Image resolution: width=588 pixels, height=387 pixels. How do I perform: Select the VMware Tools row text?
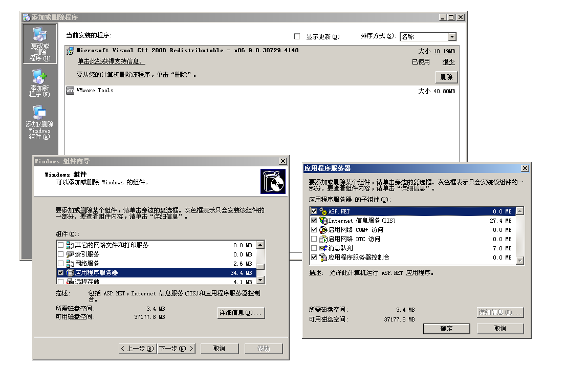tap(95, 91)
